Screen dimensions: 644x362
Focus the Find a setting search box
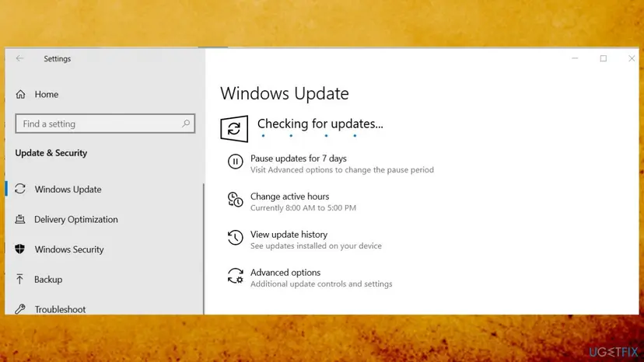pyautogui.click(x=105, y=124)
